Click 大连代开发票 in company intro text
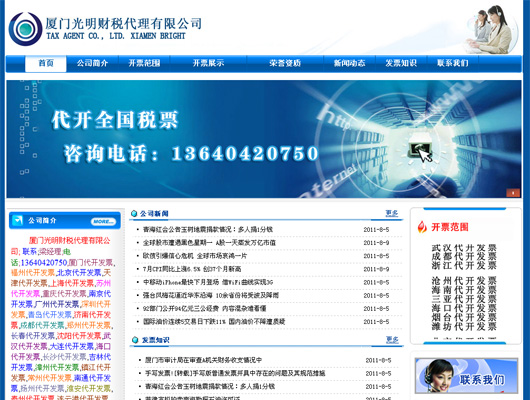 pos(72,346)
